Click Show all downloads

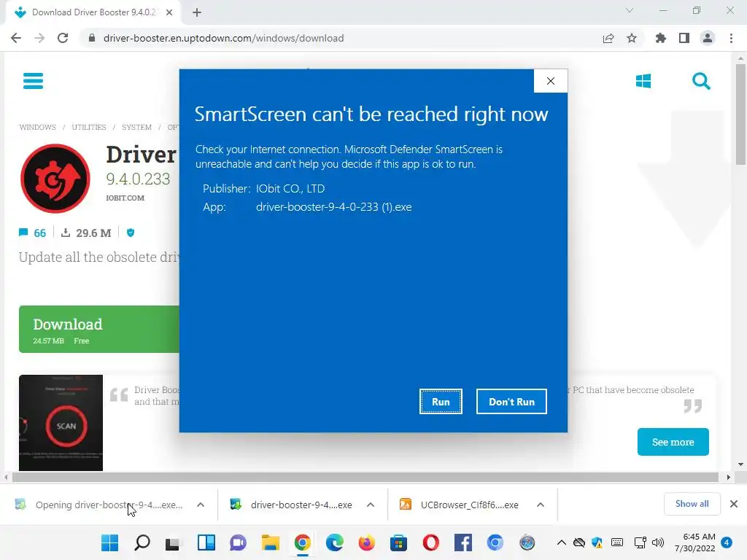point(692,504)
